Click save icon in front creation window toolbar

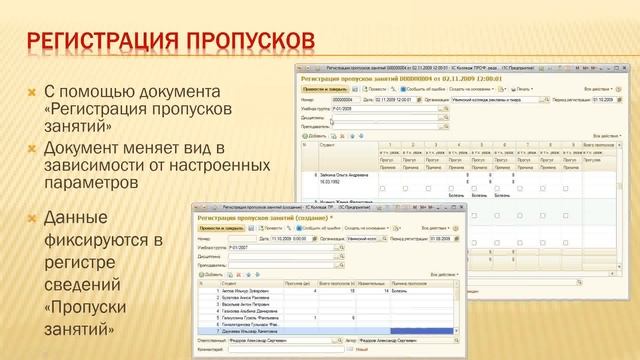click(251, 228)
